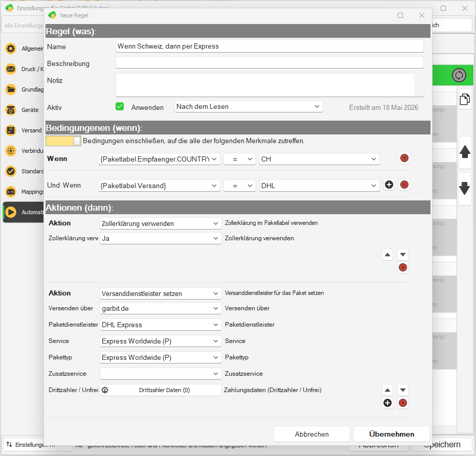
Task: Move Zollerklärung action up
Action: pos(388,255)
